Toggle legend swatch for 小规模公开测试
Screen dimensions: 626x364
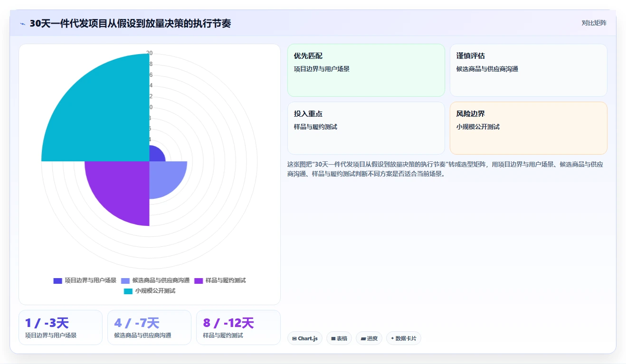point(128,291)
